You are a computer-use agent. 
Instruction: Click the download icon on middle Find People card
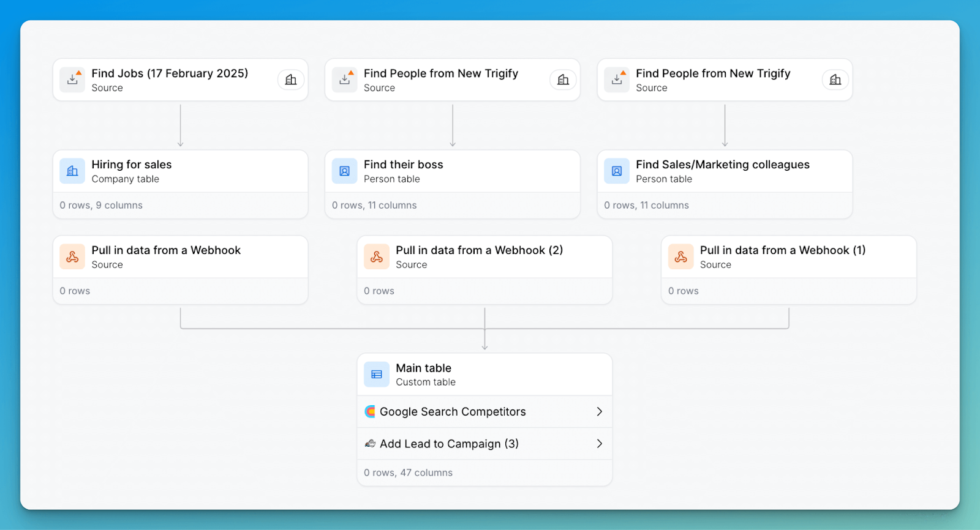tap(345, 80)
